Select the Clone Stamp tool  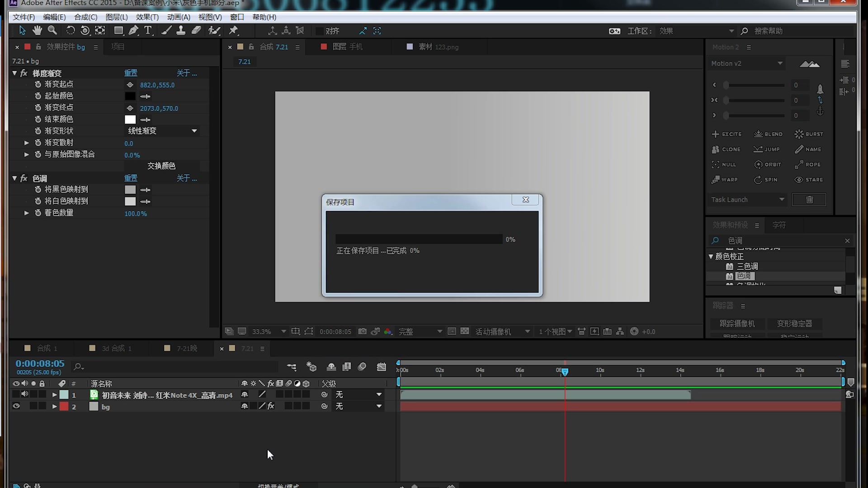[x=181, y=30]
